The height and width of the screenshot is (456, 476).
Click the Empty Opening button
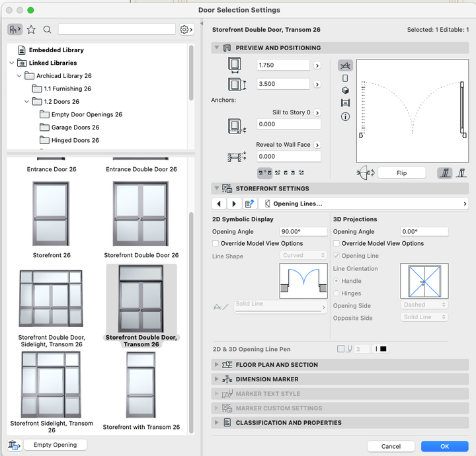[x=55, y=445]
